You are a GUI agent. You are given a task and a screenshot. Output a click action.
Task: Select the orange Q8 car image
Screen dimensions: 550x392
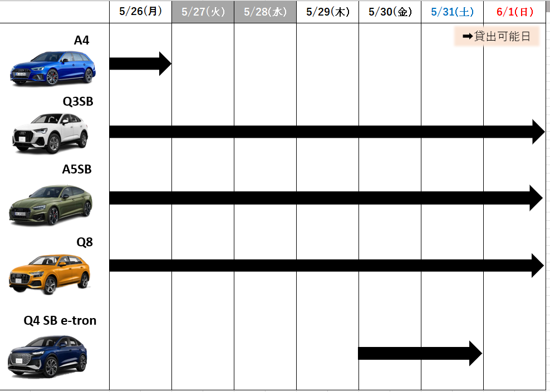coord(50,274)
